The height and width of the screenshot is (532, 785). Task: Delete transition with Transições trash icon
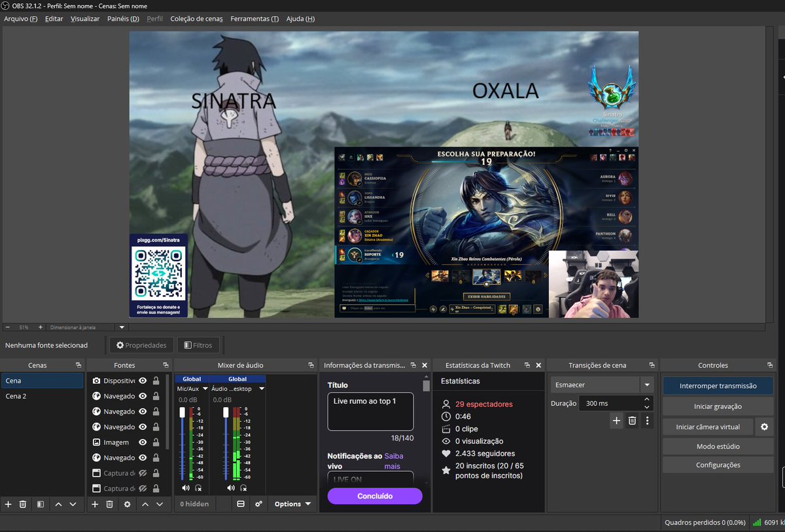pos(632,421)
